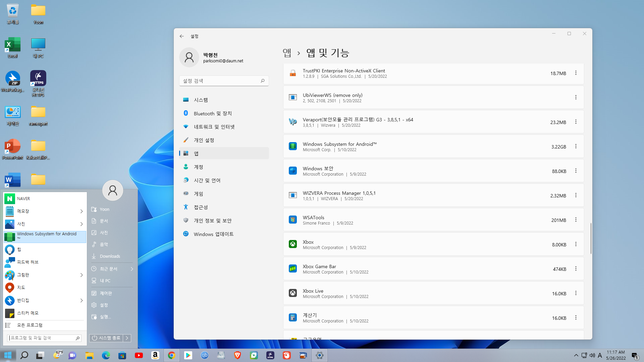Launch Windows Subsystem for Android from start menu

point(45,237)
